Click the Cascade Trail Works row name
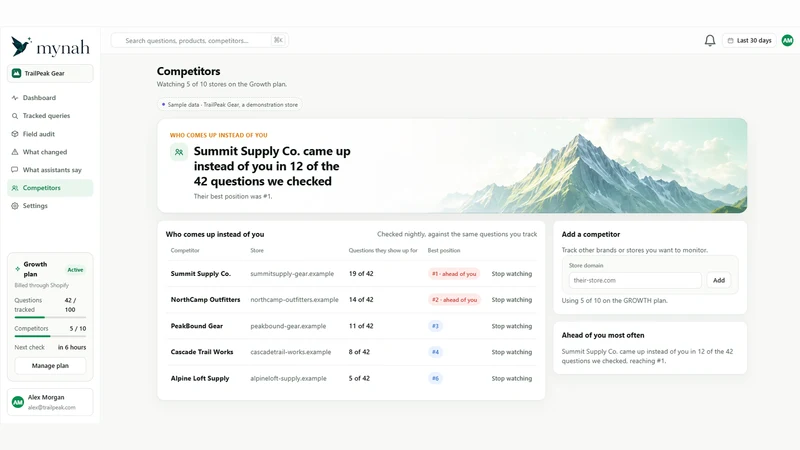 point(202,352)
